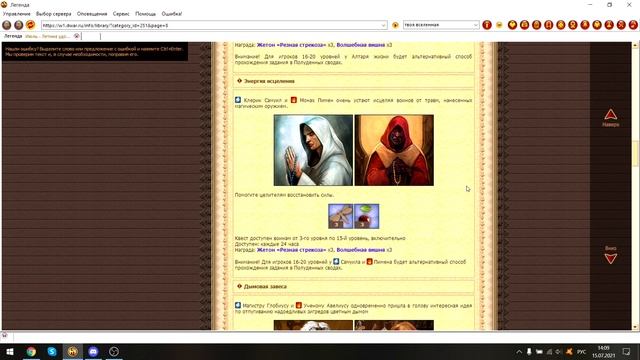The width and height of the screenshot is (640, 360).
Task: Click the dropdown arrow of the universe selector
Action: pyautogui.click(x=476, y=25)
